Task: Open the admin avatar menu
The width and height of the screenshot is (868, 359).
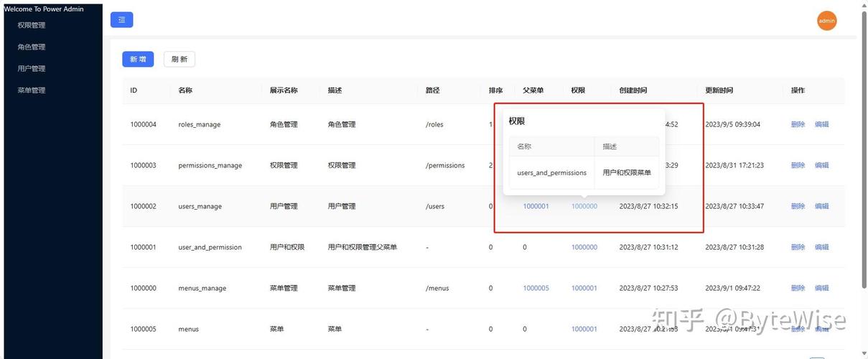Action: (x=827, y=21)
